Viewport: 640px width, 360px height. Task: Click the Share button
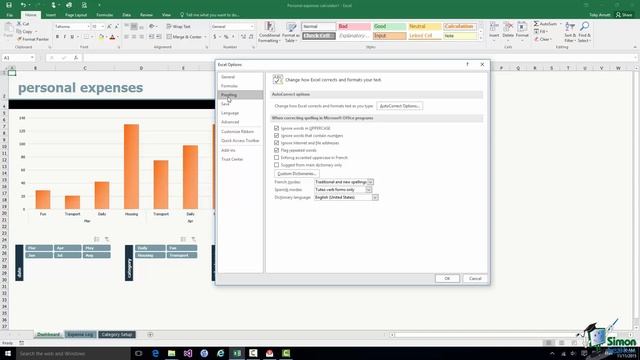coord(624,15)
